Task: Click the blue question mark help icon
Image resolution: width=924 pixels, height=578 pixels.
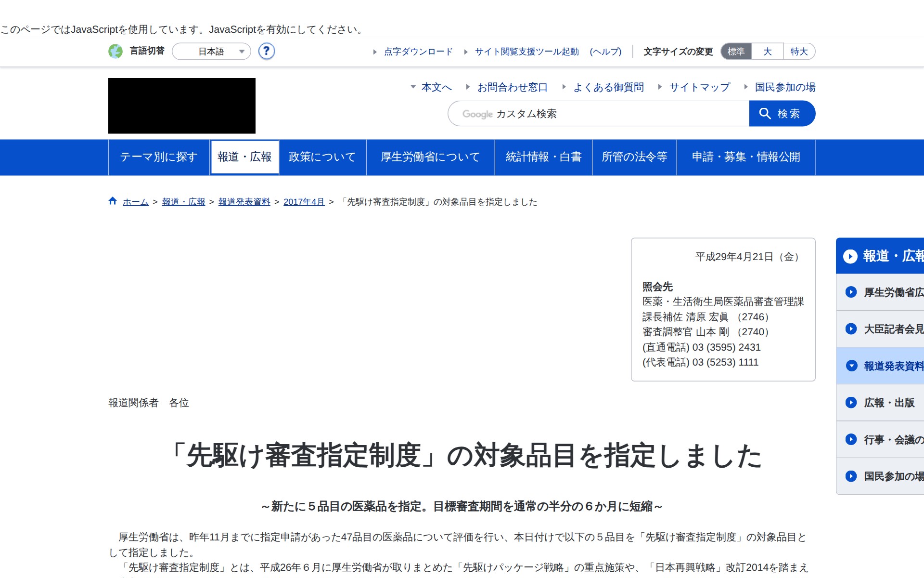Action: click(266, 51)
